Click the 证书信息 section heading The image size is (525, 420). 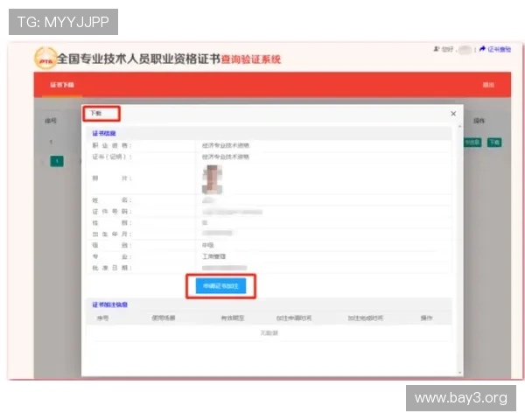coord(104,133)
